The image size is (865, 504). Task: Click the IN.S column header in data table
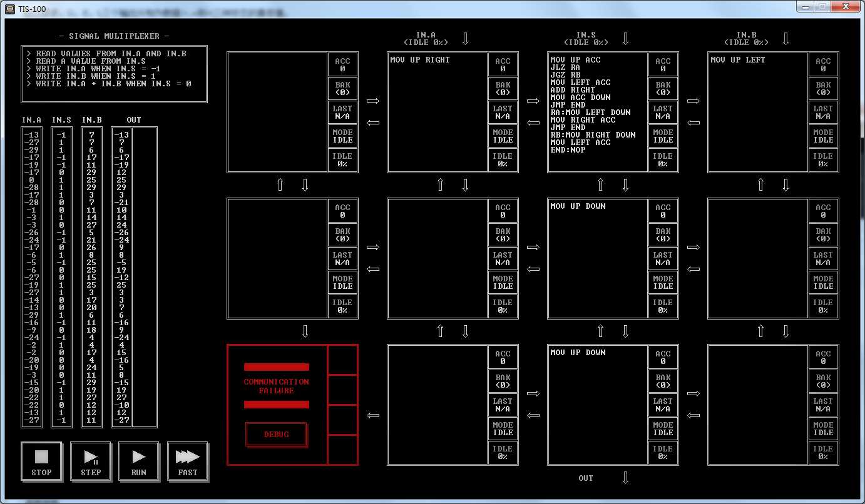61,120
